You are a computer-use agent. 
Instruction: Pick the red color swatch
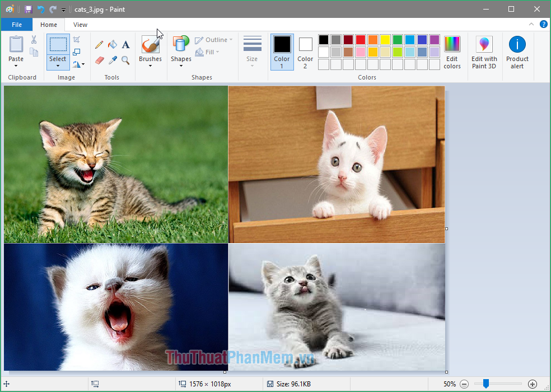coord(360,40)
